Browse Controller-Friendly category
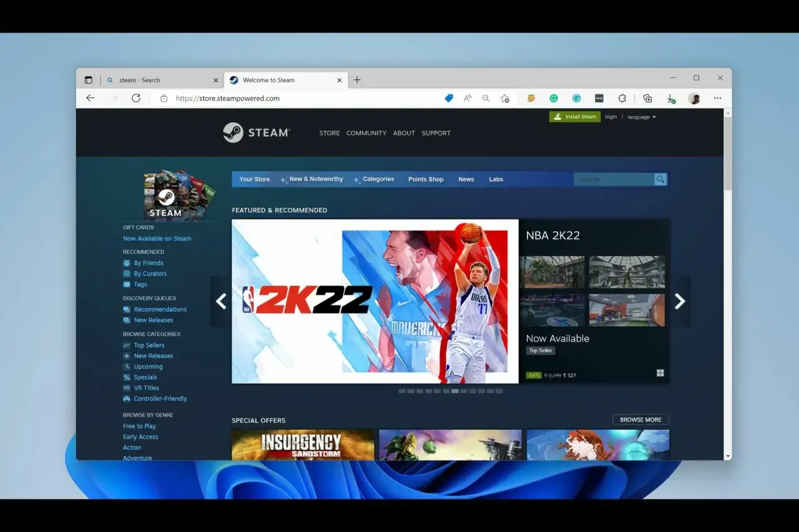 (x=160, y=399)
